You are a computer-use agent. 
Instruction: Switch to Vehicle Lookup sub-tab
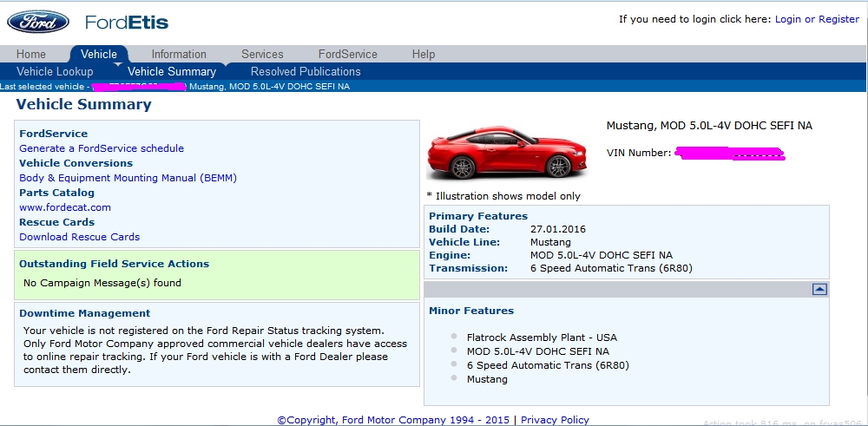[x=55, y=71]
